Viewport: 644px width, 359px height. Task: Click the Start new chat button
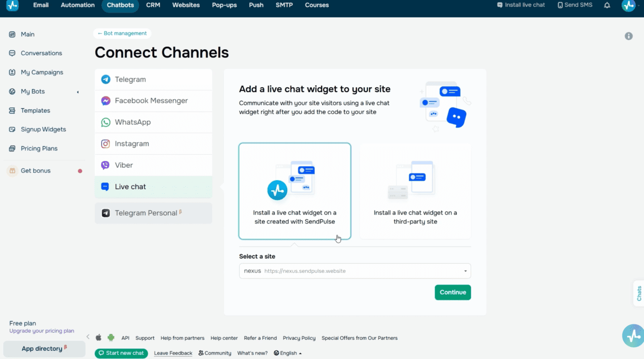(121, 353)
